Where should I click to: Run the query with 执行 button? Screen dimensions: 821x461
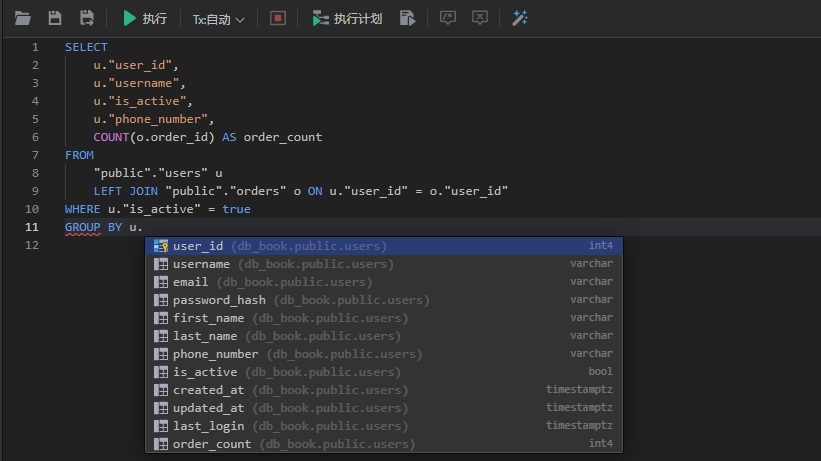(x=145, y=19)
